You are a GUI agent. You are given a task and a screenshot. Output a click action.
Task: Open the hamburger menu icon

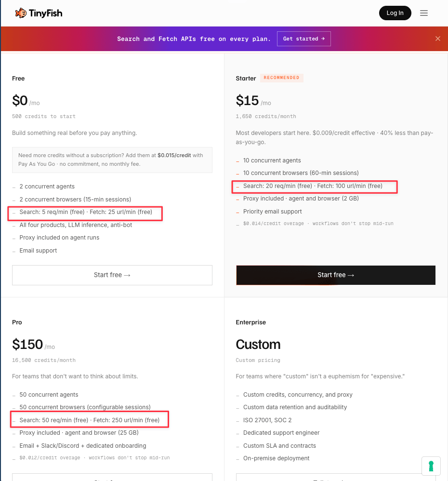coord(424,13)
